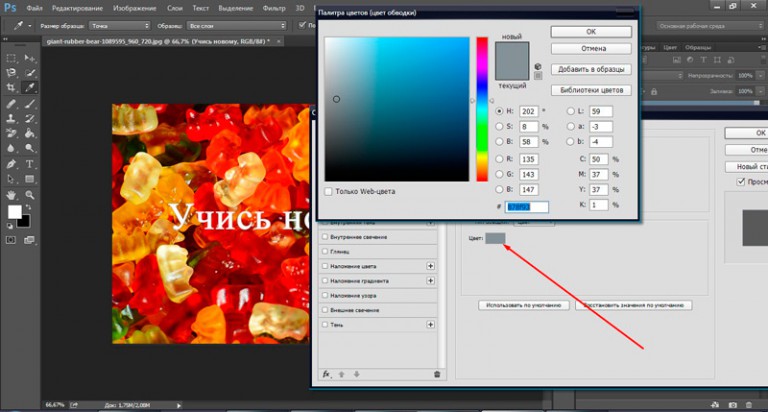Select the Paint Bucket tool
The width and height of the screenshot is (768, 412).
(30, 133)
